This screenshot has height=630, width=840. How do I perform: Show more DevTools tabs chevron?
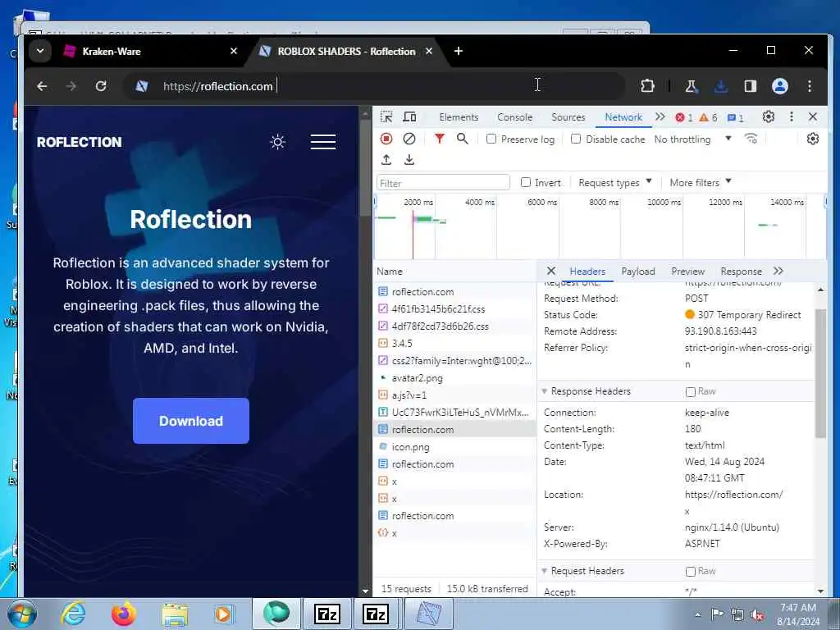(x=660, y=116)
